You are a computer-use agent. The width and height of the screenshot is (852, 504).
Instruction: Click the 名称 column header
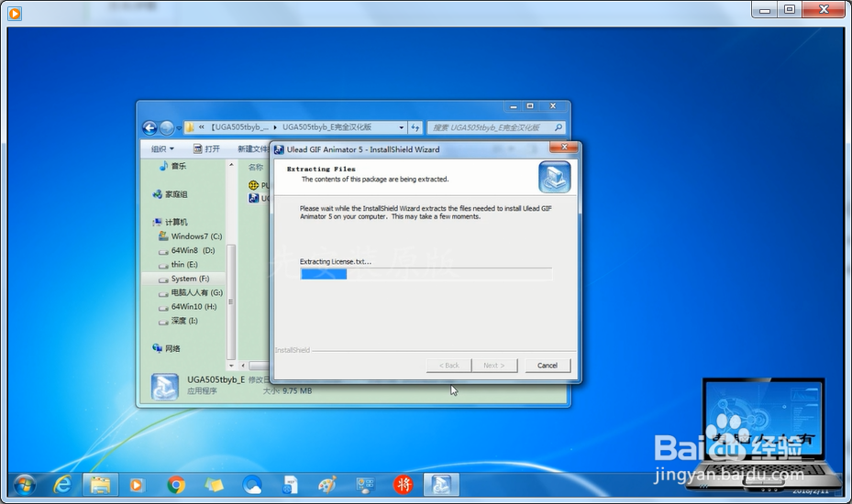tap(255, 168)
